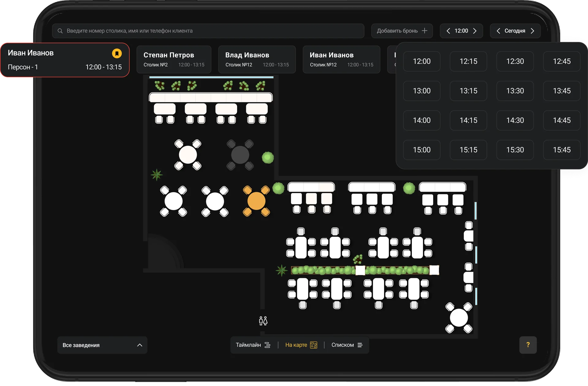588x386 pixels.
Task: Switch to Таймлайн view tab
Action: pos(253,345)
